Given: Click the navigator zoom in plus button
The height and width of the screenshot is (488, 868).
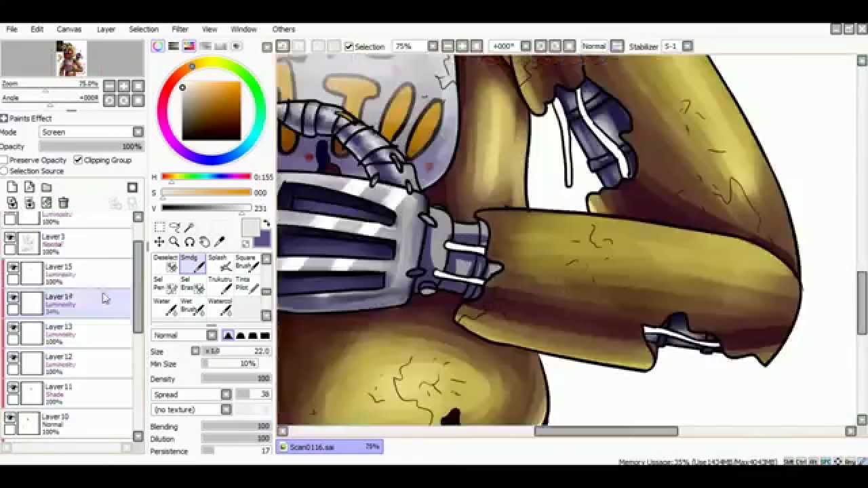Looking at the screenshot, I should pos(123,86).
